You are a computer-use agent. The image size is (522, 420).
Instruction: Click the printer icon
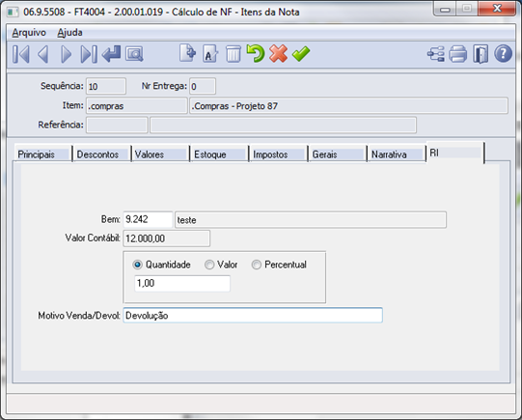pyautogui.click(x=458, y=54)
